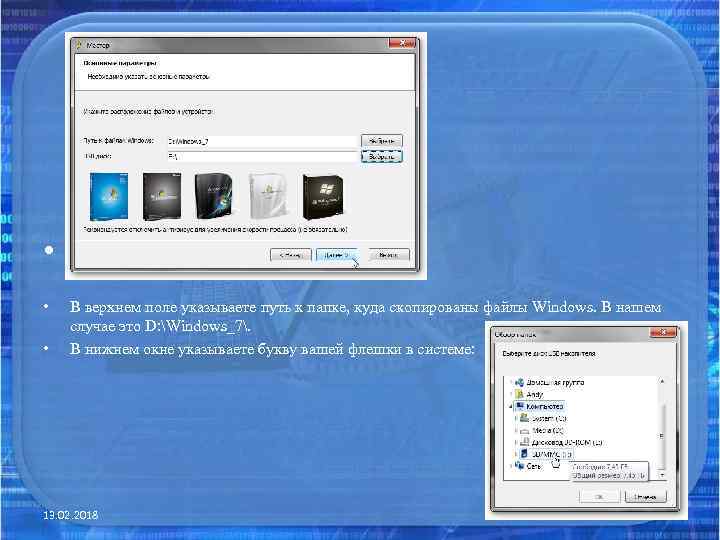
Task: Click Cancel in the folder browse dialog
Action: tap(645, 496)
